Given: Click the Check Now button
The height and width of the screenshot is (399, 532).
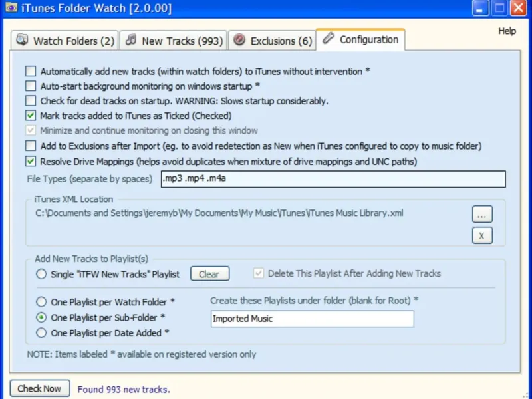Looking at the screenshot, I should (40, 388).
